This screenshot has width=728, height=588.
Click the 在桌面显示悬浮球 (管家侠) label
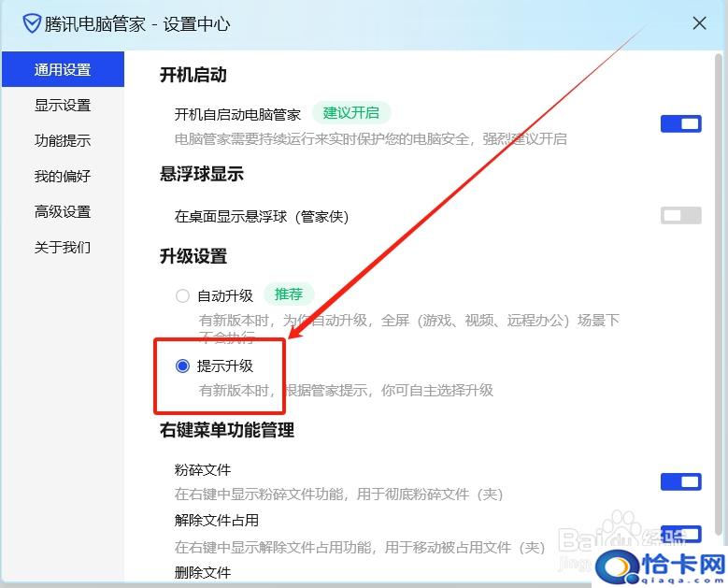(262, 217)
